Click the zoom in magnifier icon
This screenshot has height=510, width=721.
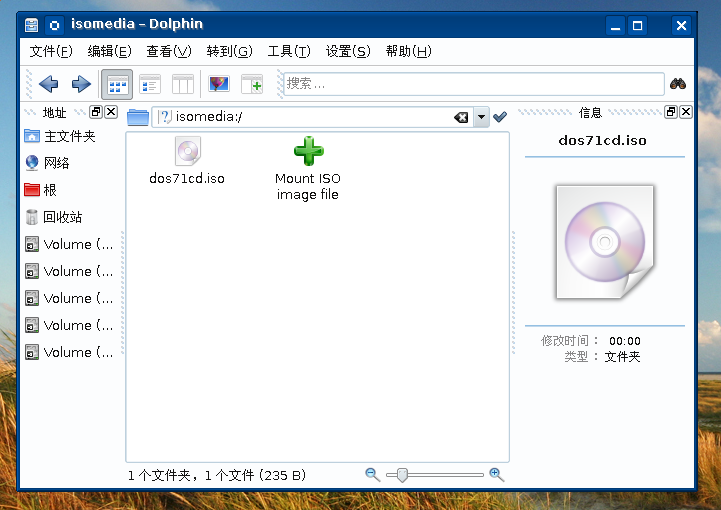(x=497, y=475)
